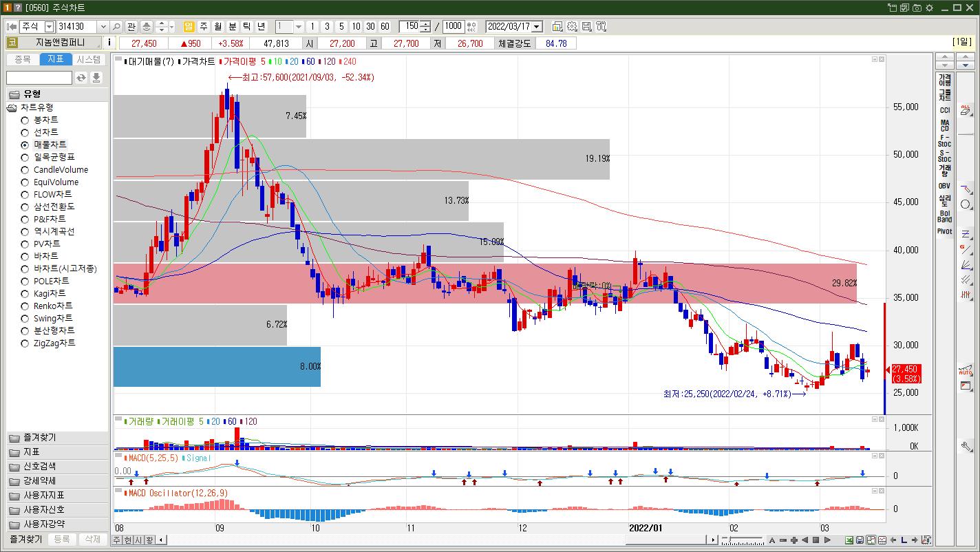The image size is (980, 552).
Task: Select the circle drawing tool
Action: pos(966,204)
